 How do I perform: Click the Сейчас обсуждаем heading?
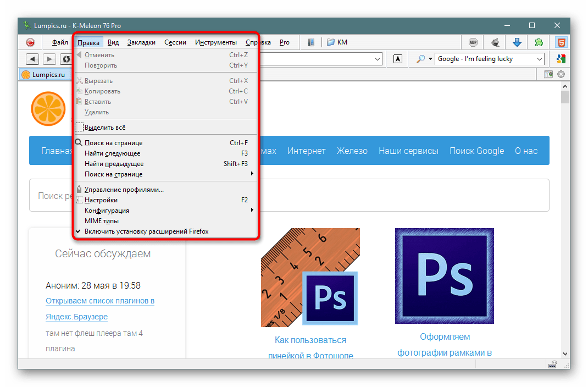(103, 253)
